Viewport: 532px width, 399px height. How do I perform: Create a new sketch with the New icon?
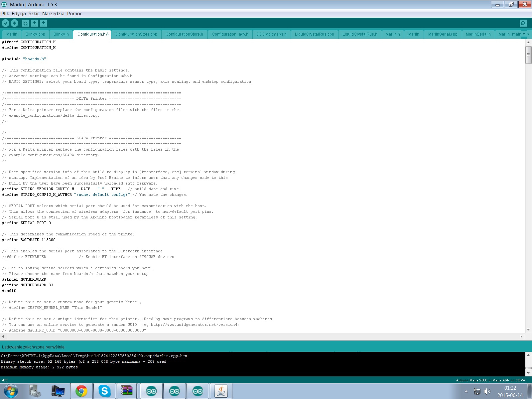(x=25, y=23)
